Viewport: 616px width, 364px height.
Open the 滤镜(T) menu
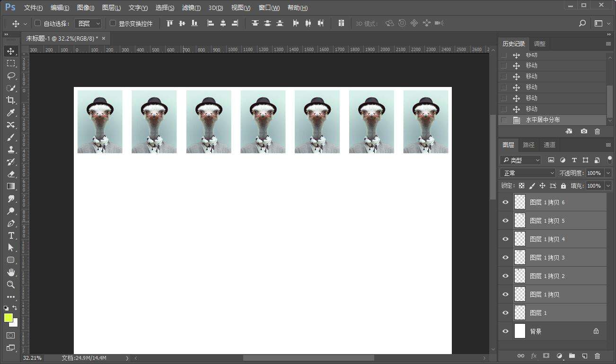(x=191, y=8)
